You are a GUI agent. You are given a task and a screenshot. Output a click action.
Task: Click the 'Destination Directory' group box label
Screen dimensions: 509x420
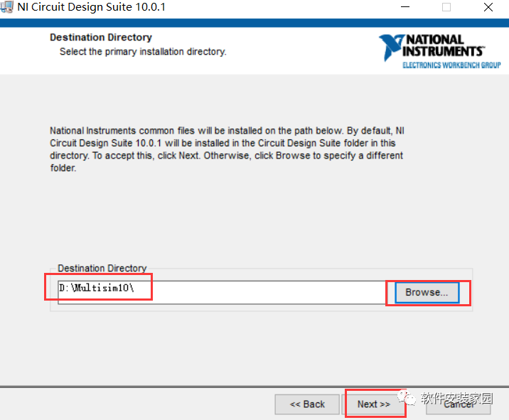point(102,268)
